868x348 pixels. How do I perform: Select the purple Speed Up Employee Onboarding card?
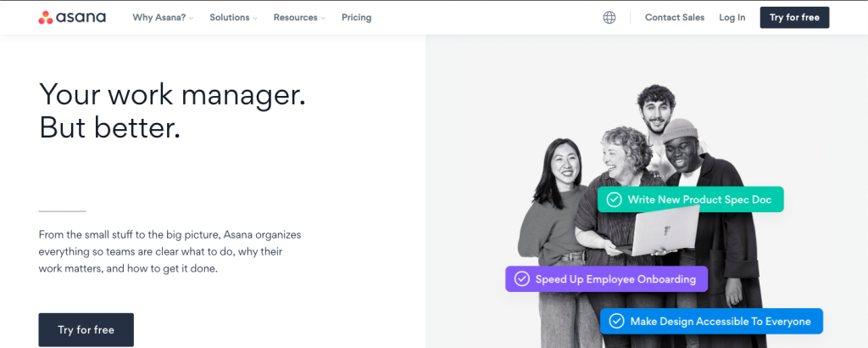tap(607, 278)
